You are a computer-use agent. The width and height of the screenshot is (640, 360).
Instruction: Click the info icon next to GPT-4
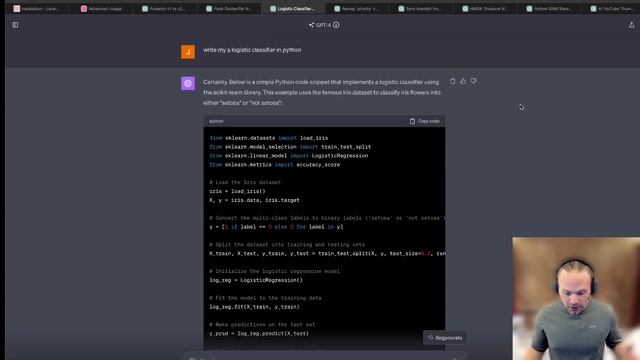[x=336, y=25]
